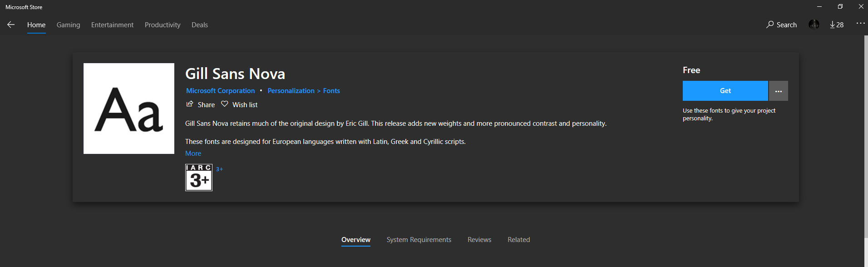Screen dimensions: 868x267
Task: Switch to the Home tab
Action: tap(36, 25)
